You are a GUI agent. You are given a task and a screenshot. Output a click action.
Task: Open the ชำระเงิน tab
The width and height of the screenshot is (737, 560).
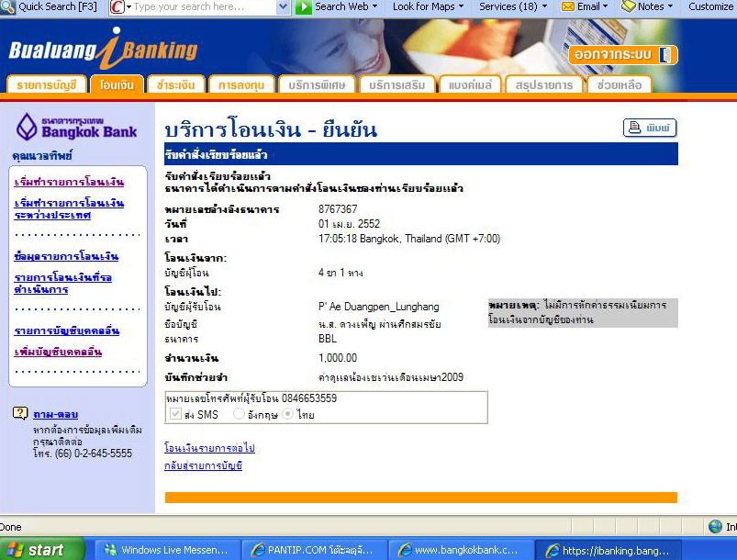tap(176, 84)
